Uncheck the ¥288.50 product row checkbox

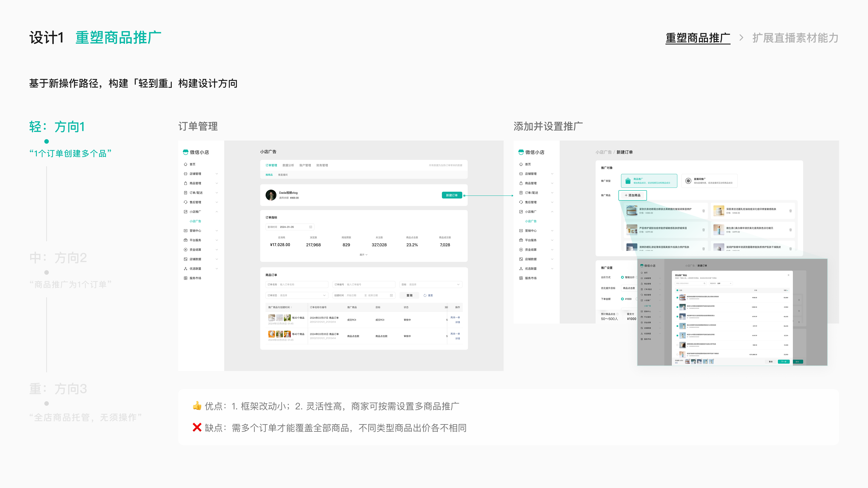coord(677,307)
